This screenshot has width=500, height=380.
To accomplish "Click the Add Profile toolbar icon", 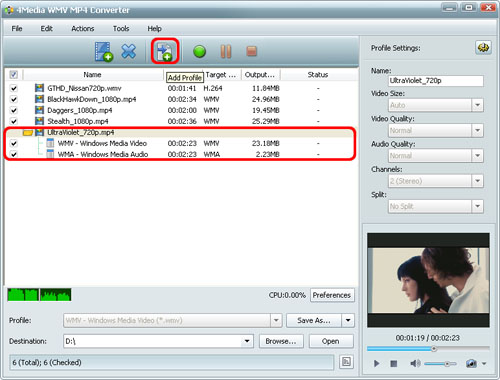I will 165,52.
